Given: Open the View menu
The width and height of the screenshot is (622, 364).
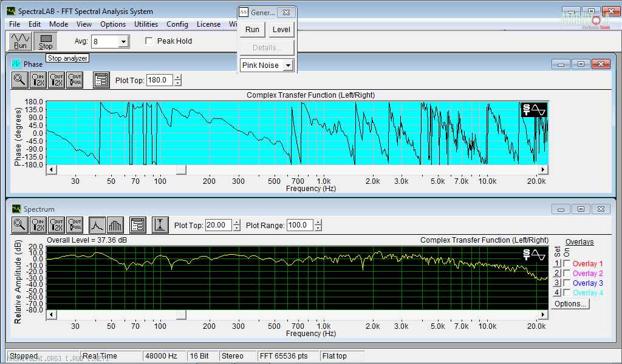Looking at the screenshot, I should (84, 24).
